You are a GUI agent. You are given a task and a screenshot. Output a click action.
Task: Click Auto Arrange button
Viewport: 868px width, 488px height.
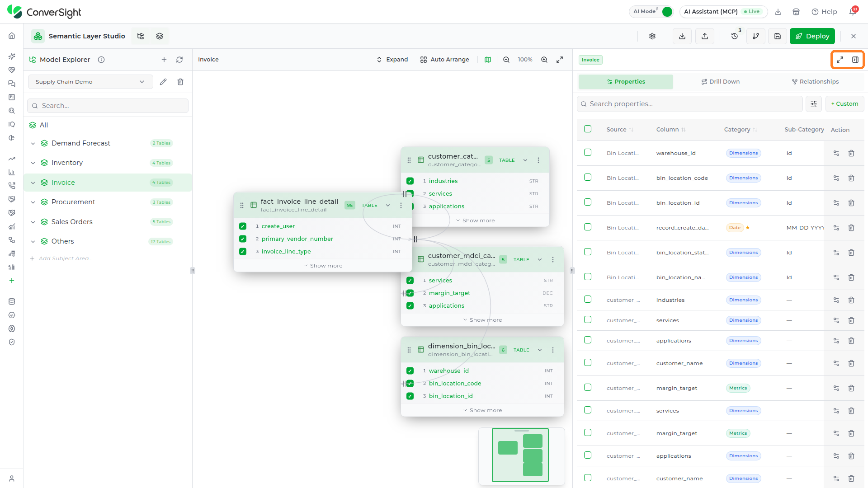pos(444,60)
